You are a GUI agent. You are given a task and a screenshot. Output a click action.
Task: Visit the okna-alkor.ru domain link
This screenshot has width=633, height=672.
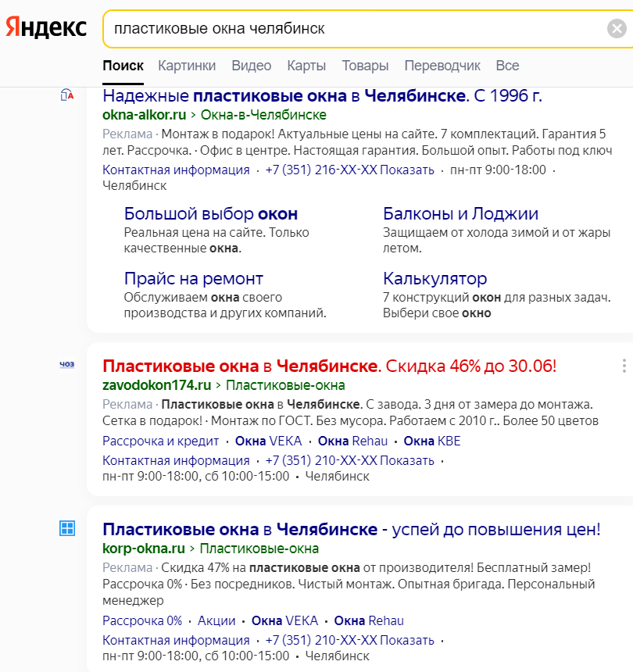[x=144, y=115]
